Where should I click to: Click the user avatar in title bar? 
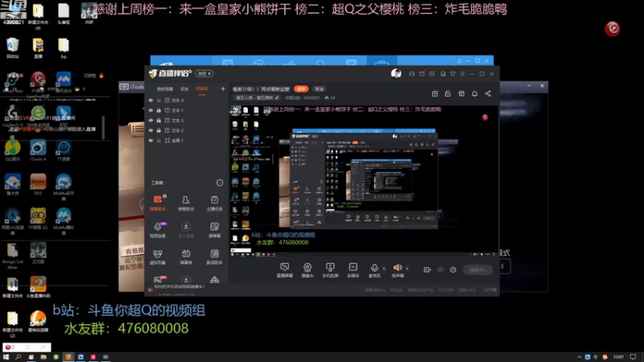396,73
